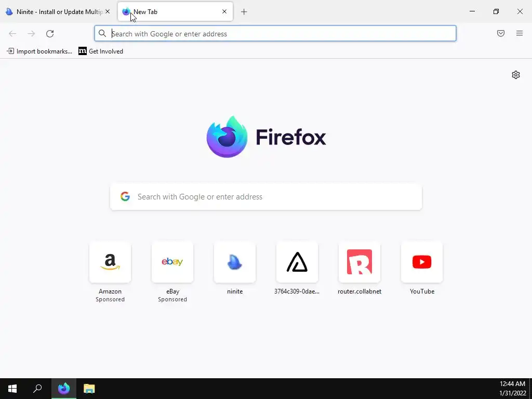Focus the address bar search field
The height and width of the screenshot is (399, 532).
pos(275,34)
